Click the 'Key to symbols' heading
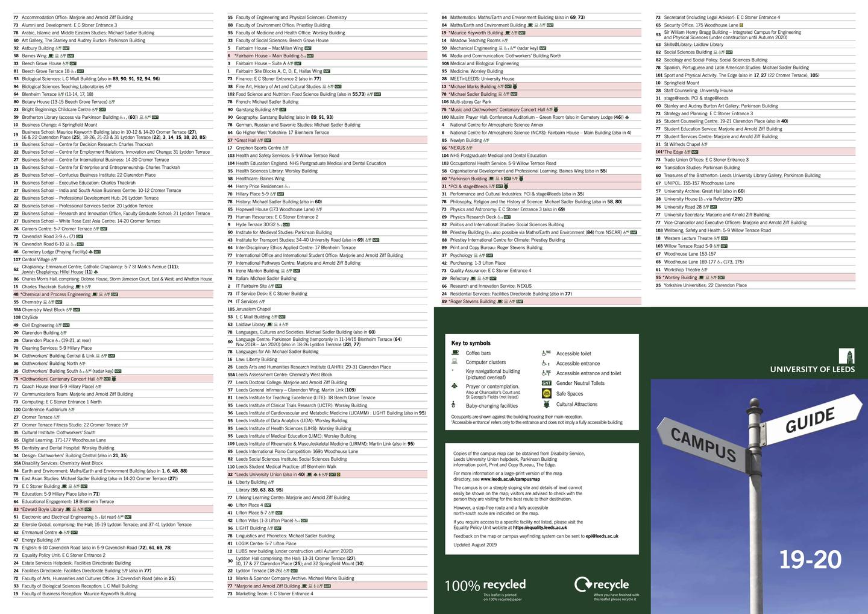 [x=471, y=343]
